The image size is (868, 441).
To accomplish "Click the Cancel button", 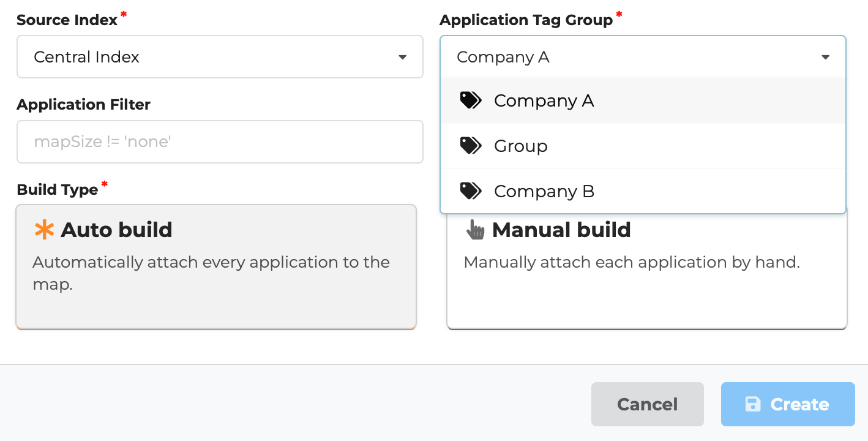I will (x=647, y=404).
